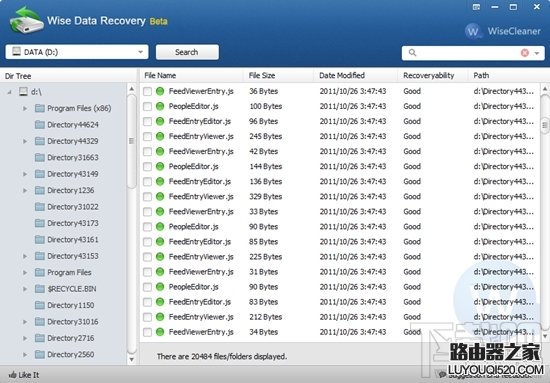Image resolution: width=550 pixels, height=383 pixels.
Task: Click folder icon for Directory31022
Action: [40, 207]
